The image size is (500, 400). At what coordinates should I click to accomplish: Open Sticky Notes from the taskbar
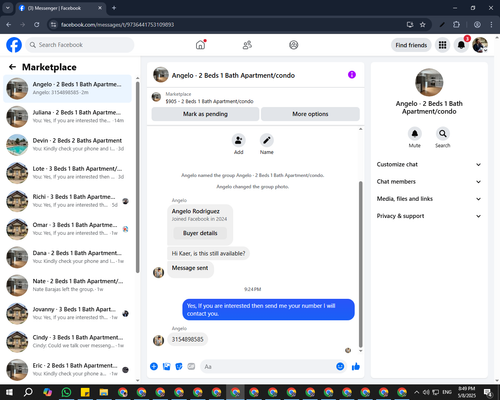(x=85, y=392)
